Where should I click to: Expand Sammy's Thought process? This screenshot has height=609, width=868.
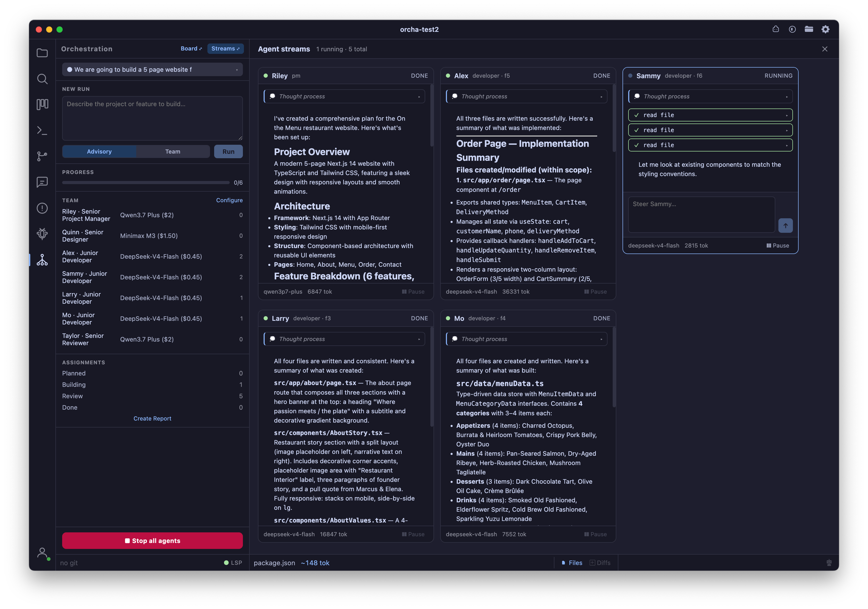[x=710, y=96]
